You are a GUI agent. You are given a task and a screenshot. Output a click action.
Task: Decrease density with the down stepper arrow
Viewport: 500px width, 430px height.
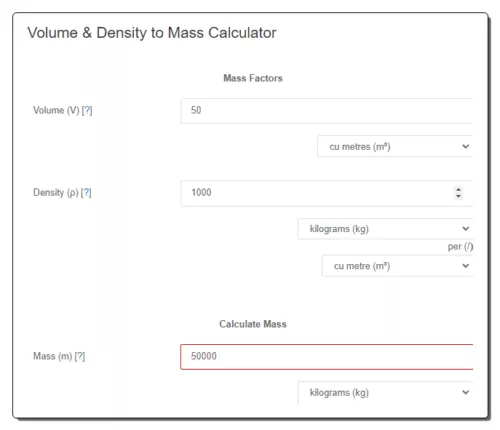point(459,196)
